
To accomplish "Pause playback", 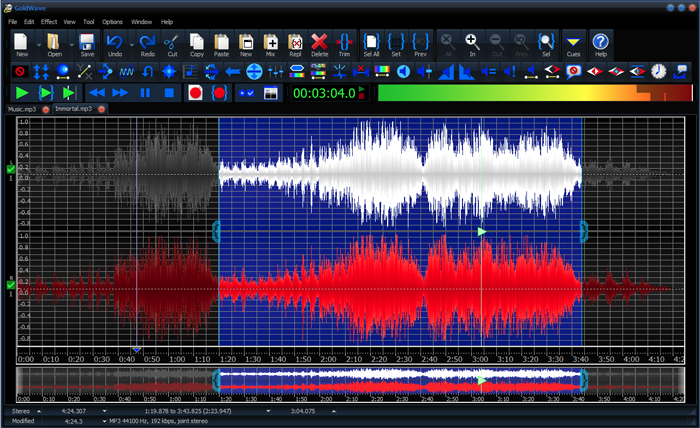I will pyautogui.click(x=145, y=93).
